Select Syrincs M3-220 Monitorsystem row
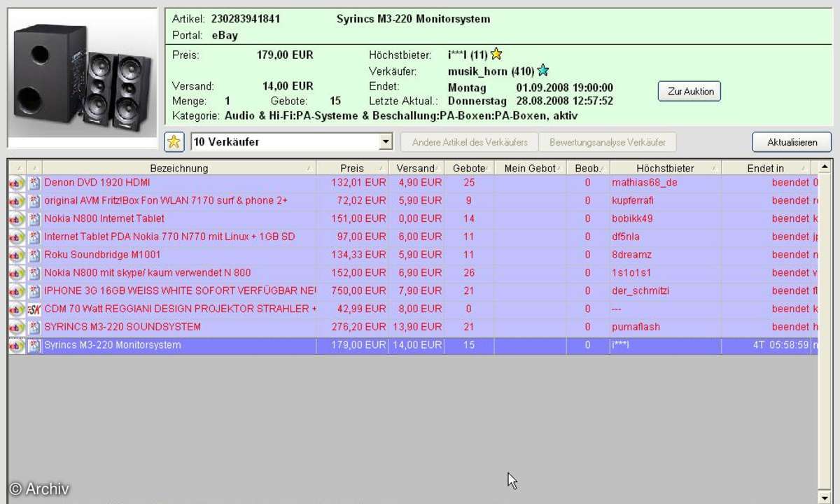The height and width of the screenshot is (504, 840). (413, 345)
